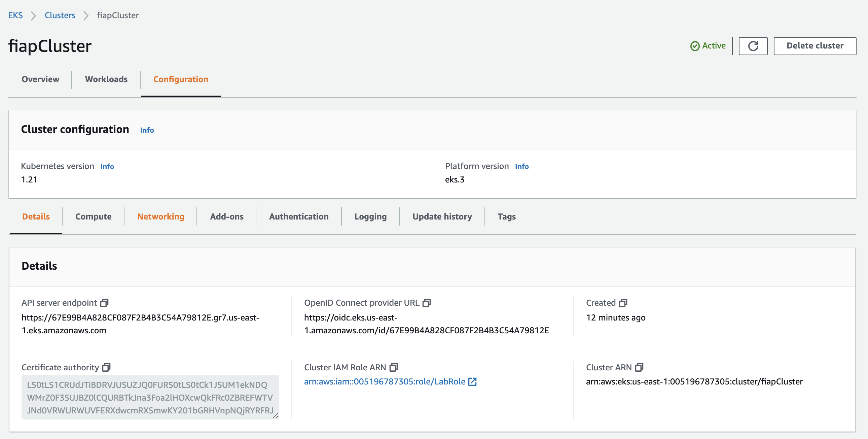Screen dimensions: 868x439
Task: Navigate to Clusters breadcrumb link
Action: [60, 15]
